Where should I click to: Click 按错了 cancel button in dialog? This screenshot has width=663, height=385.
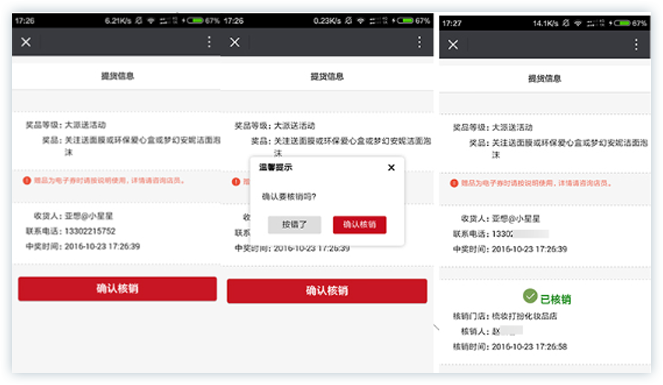point(294,224)
